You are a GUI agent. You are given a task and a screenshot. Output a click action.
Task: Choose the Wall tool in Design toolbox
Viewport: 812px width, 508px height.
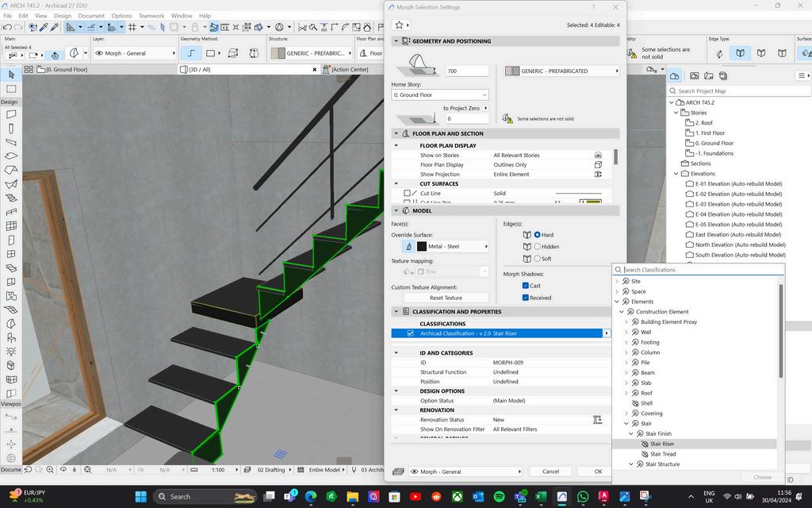click(x=11, y=114)
